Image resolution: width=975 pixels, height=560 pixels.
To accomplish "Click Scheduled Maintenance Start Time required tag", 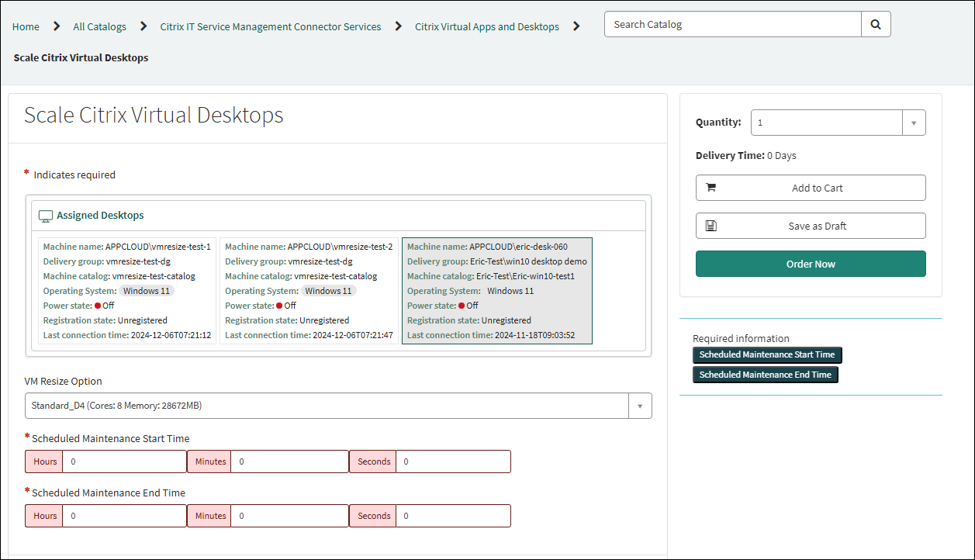I will pyautogui.click(x=766, y=354).
